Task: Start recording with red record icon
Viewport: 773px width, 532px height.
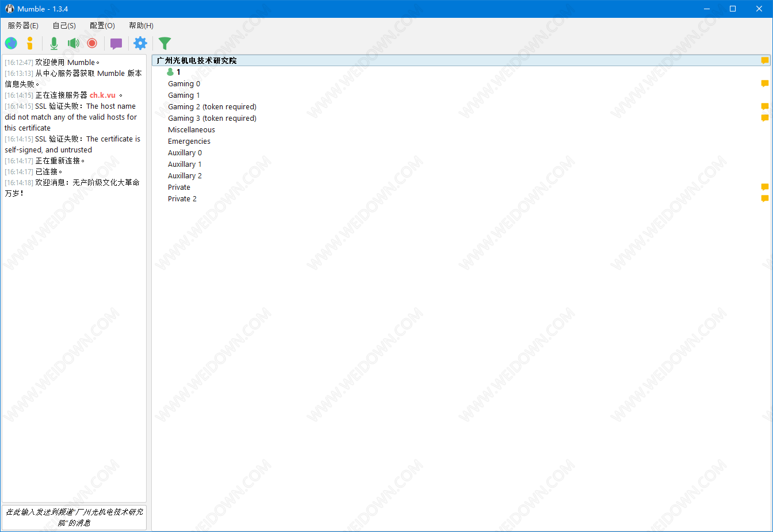Action: pos(92,43)
